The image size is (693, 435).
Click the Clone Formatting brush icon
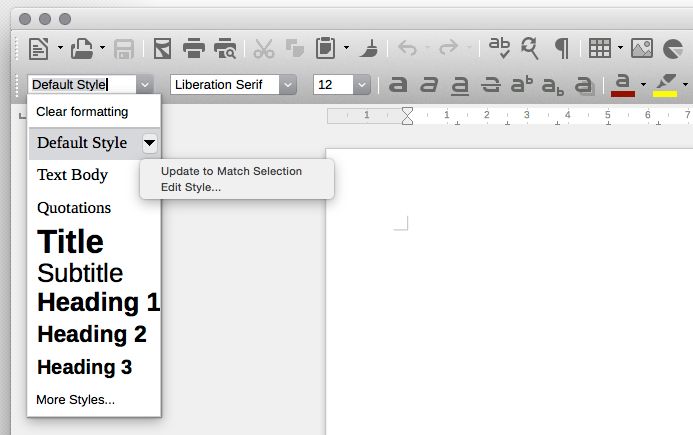pos(369,48)
